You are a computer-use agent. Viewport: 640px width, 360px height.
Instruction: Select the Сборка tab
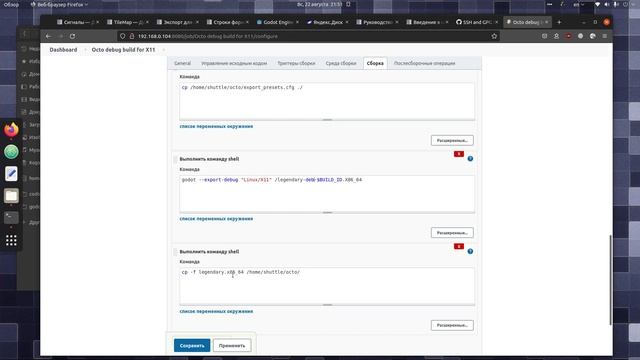[375, 63]
